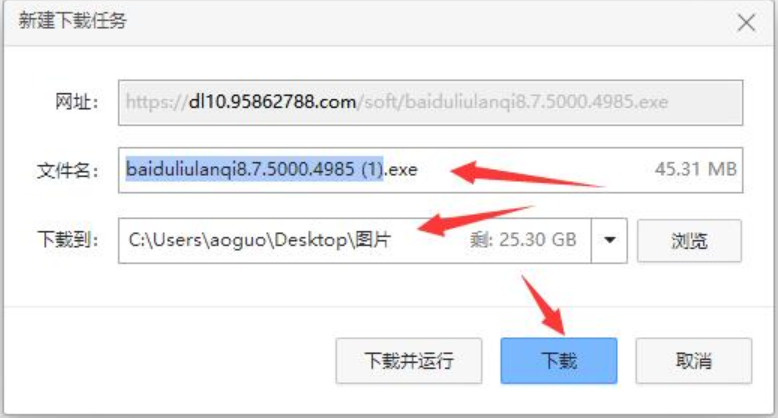The height and width of the screenshot is (418, 778).
Task: Close the 新建下载任务 dialog with X
Action: pyautogui.click(x=746, y=23)
